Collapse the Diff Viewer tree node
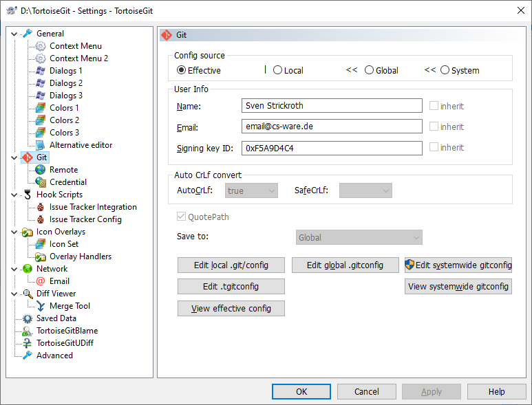Image resolution: width=532 pixels, height=405 pixels. [x=14, y=294]
